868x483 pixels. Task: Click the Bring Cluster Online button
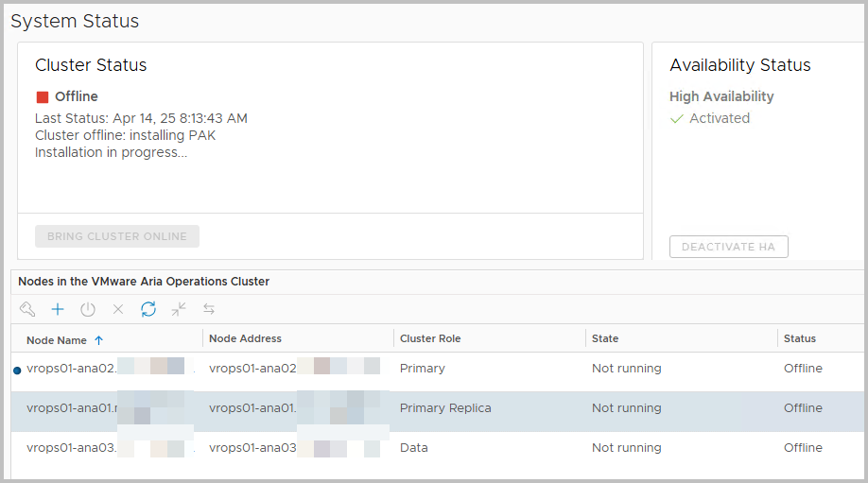(117, 236)
